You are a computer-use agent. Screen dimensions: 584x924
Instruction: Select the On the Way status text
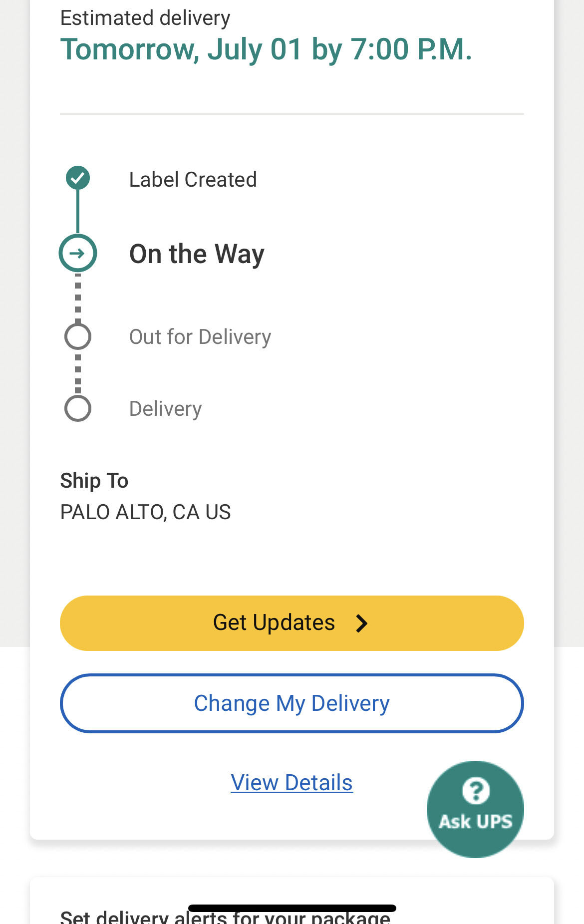point(197,254)
